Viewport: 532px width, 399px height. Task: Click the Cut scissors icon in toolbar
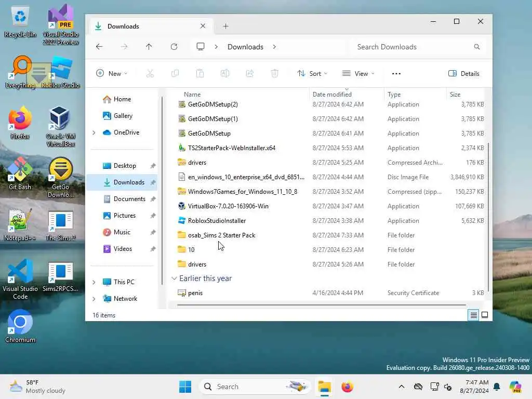pyautogui.click(x=150, y=73)
